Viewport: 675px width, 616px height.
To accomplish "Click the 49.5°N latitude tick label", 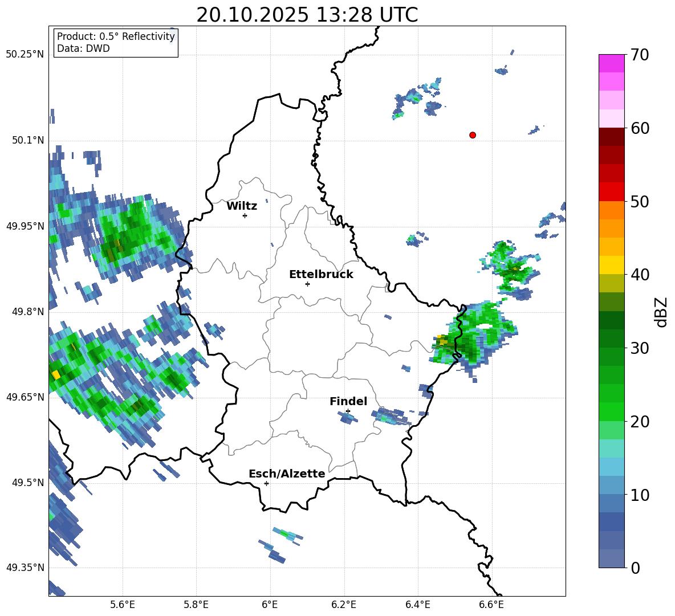I will [x=27, y=483].
